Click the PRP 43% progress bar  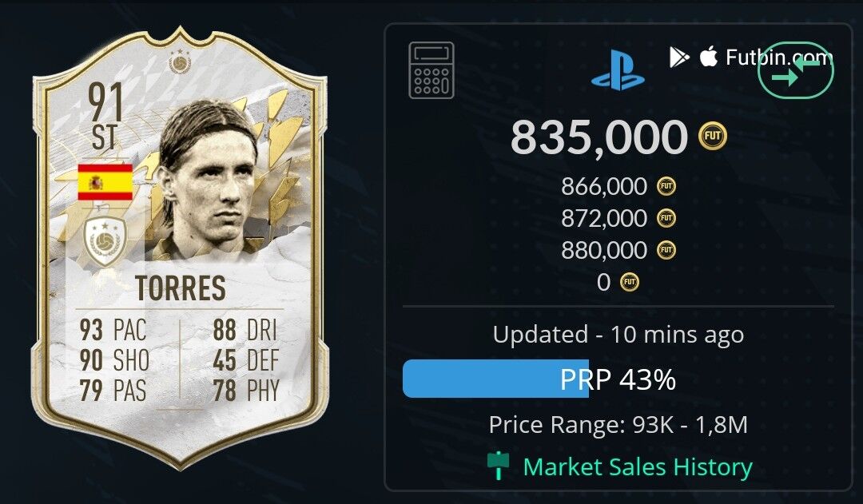[x=618, y=379]
